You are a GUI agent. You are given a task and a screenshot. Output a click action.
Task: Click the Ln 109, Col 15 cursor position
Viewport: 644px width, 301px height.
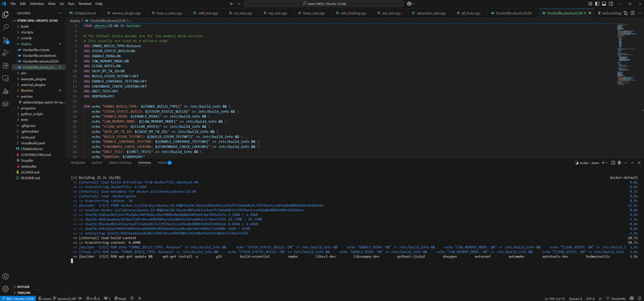pos(555,299)
